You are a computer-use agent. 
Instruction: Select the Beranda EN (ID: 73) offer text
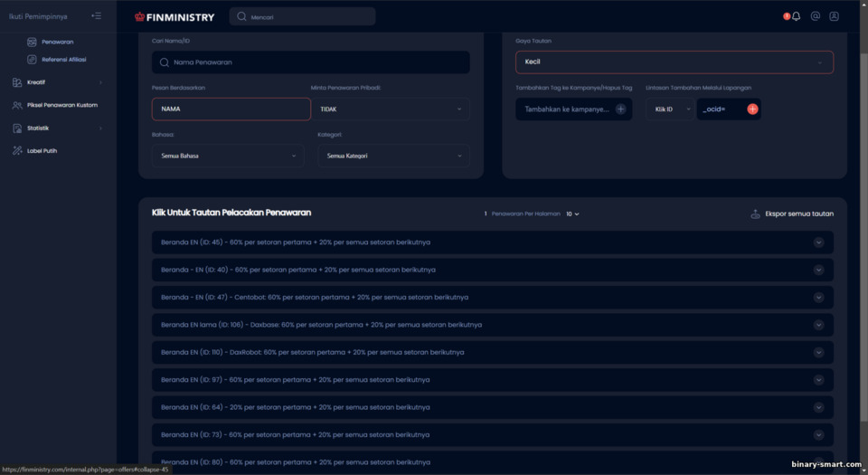[x=295, y=435]
